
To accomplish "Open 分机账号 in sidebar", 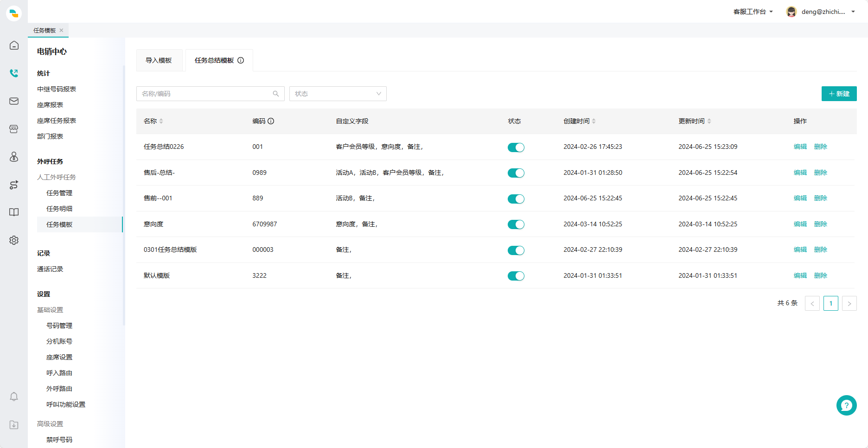I will tap(59, 341).
